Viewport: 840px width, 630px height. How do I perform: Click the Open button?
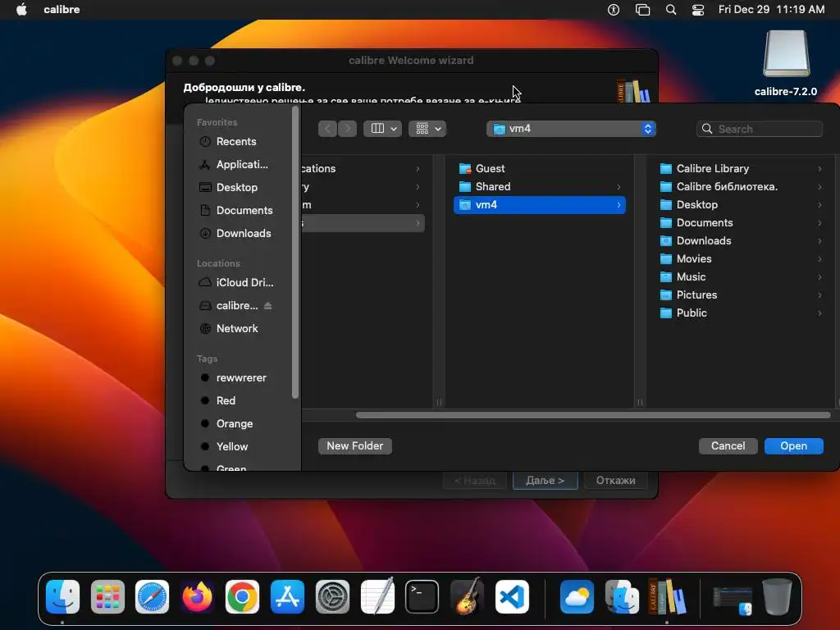(x=793, y=446)
